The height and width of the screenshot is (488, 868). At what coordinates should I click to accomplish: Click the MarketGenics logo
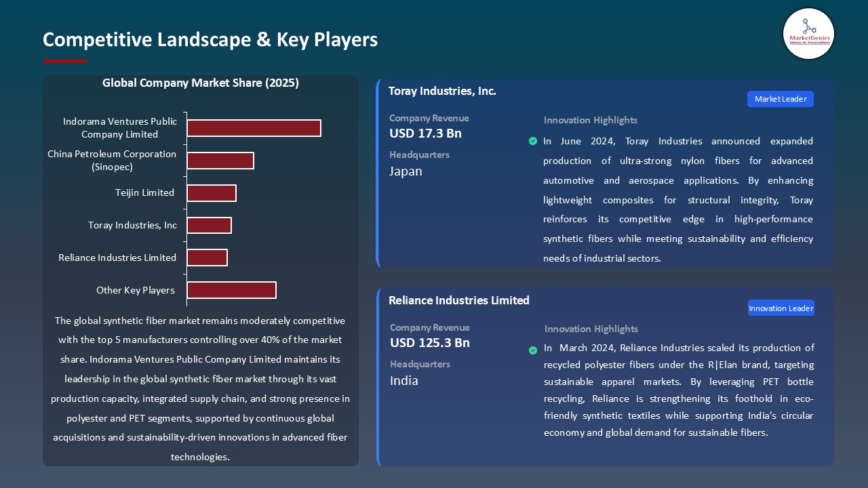pos(808,33)
